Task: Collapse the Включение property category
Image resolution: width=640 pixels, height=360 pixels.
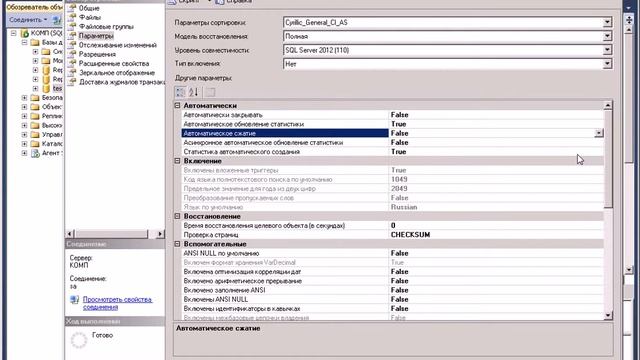Action: 178,161
